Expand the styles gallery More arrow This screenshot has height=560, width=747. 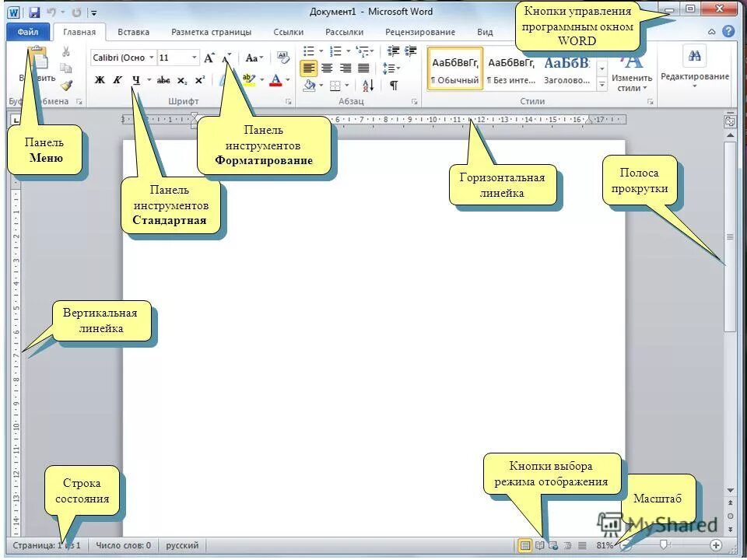point(602,85)
